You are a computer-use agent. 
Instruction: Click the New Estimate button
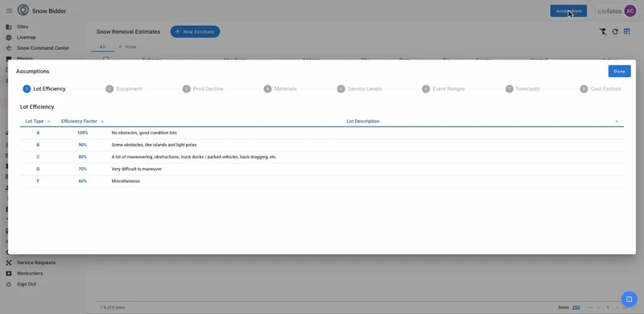(x=195, y=31)
